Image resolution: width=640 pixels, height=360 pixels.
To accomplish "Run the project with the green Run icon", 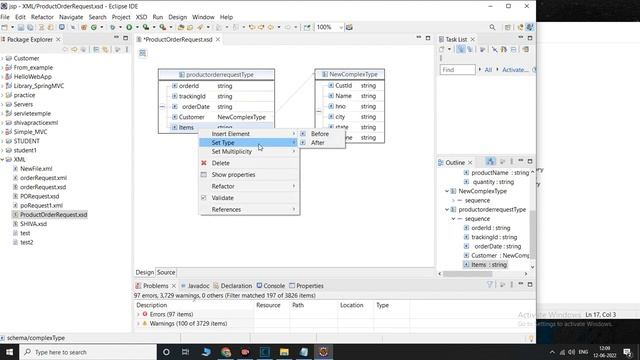I will 129,27.
